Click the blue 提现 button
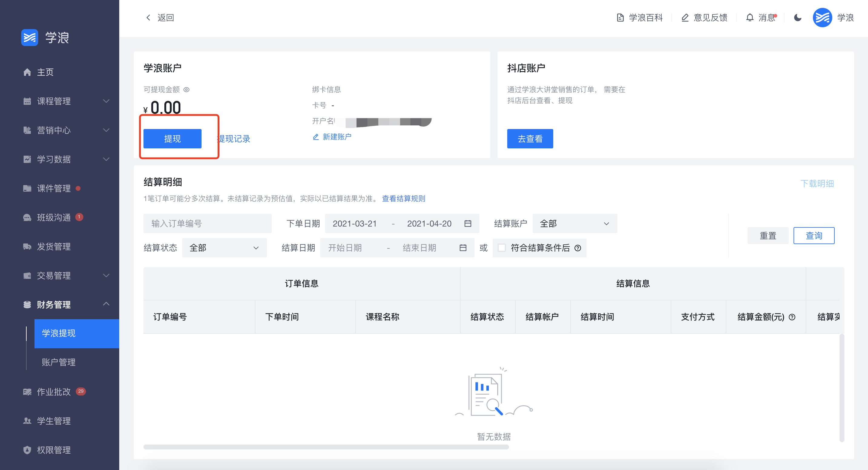 click(173, 139)
